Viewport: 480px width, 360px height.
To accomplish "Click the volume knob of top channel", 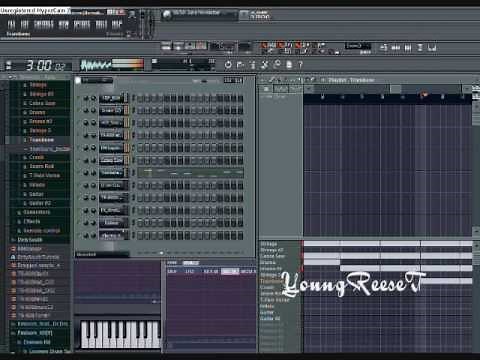I will [x=93, y=98].
